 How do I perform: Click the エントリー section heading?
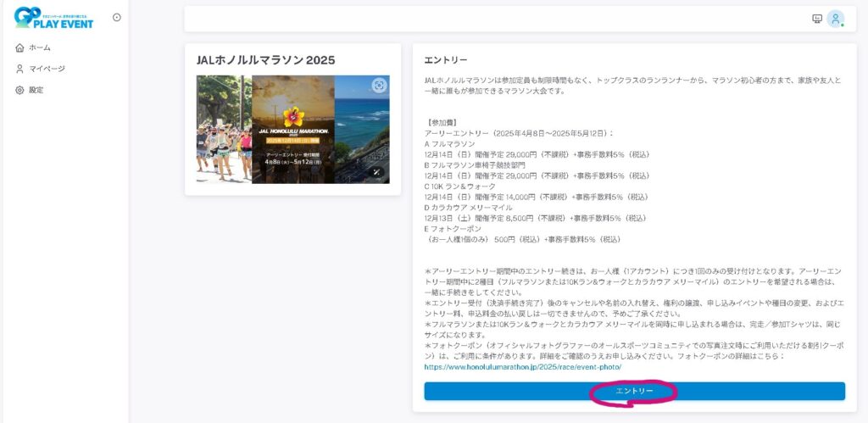coord(446,60)
